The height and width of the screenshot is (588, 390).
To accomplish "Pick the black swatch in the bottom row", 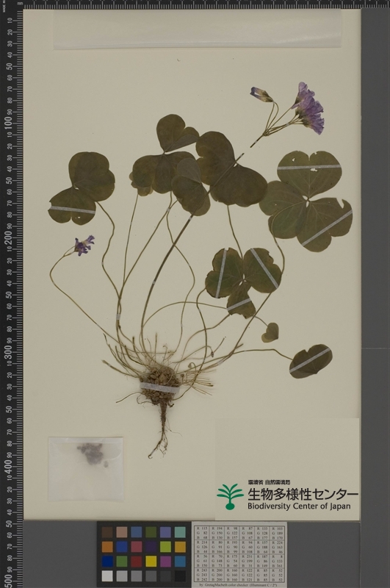I will point(180,576).
